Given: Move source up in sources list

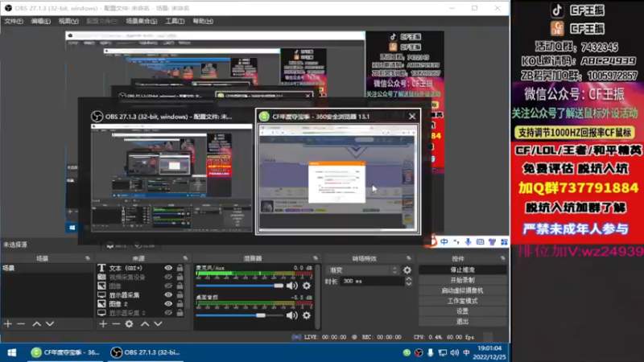Looking at the screenshot, I should pyautogui.click(x=145, y=324).
